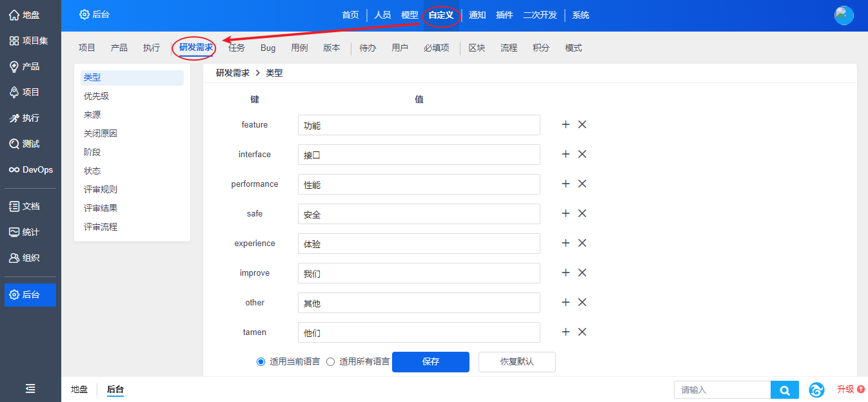Click the plus icon beside feature row
The width and height of the screenshot is (868, 402).
[x=566, y=124]
